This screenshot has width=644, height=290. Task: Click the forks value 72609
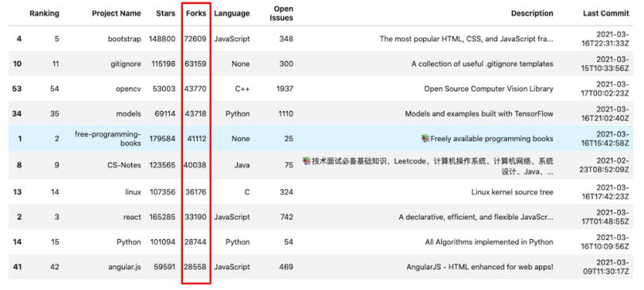point(196,39)
